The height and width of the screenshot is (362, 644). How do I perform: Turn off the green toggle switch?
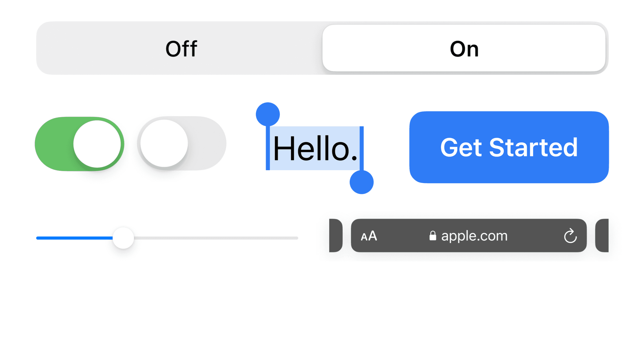(79, 144)
